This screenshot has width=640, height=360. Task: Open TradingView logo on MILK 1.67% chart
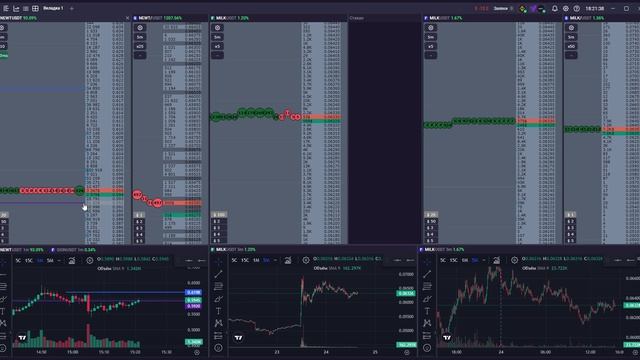pyautogui.click(x=447, y=338)
